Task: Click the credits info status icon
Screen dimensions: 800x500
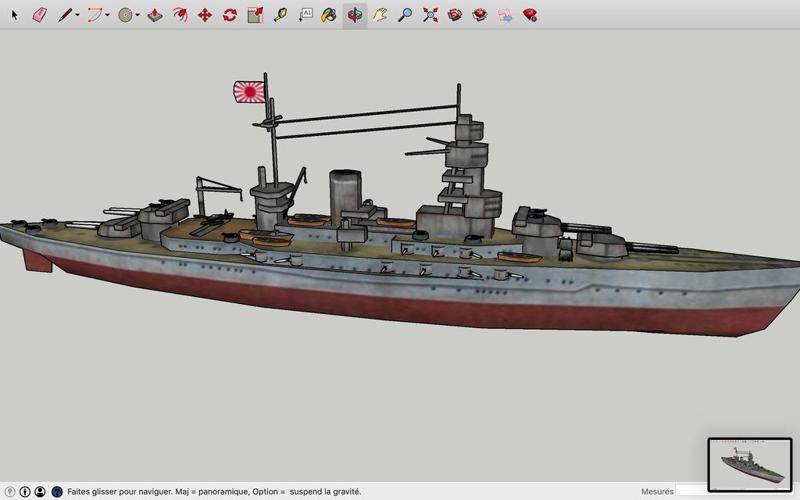Action: 24,492
